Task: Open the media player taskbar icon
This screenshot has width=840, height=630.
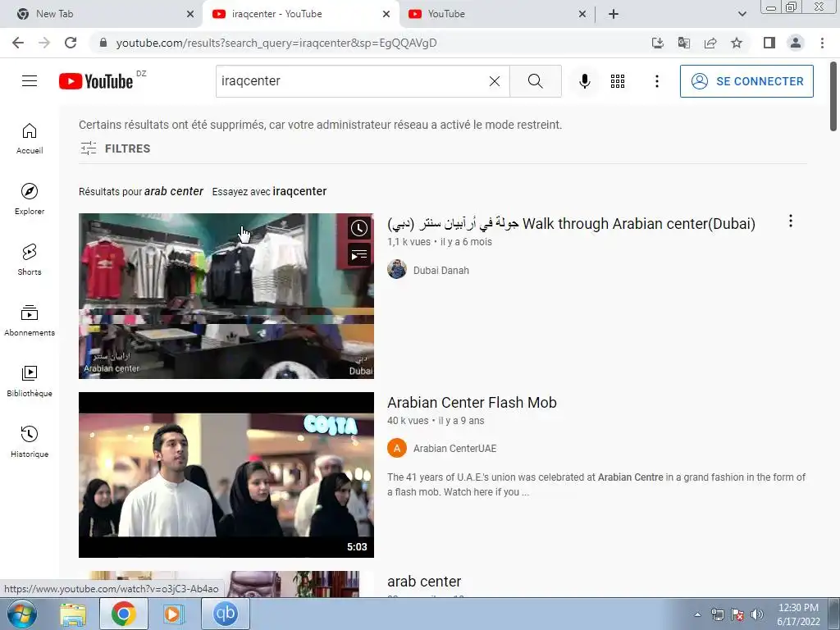Action: point(173,614)
